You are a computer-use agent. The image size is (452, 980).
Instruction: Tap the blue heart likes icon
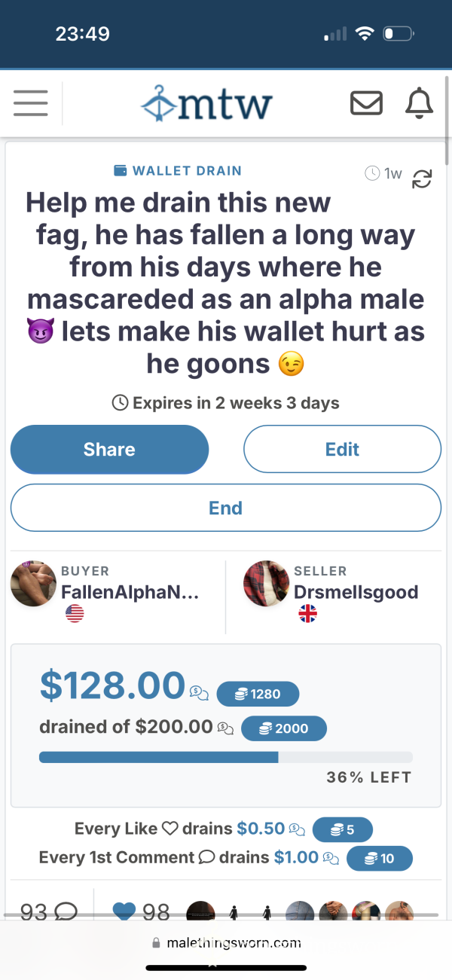coord(124,912)
